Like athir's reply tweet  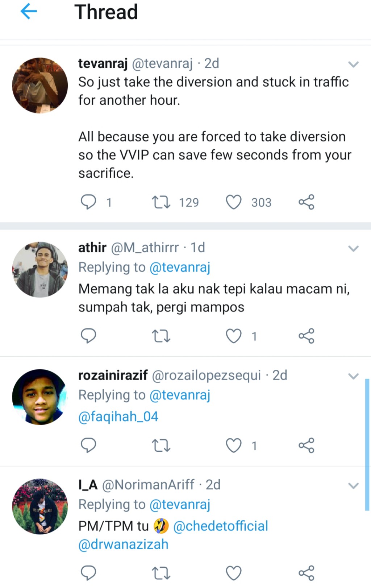pos(234,336)
